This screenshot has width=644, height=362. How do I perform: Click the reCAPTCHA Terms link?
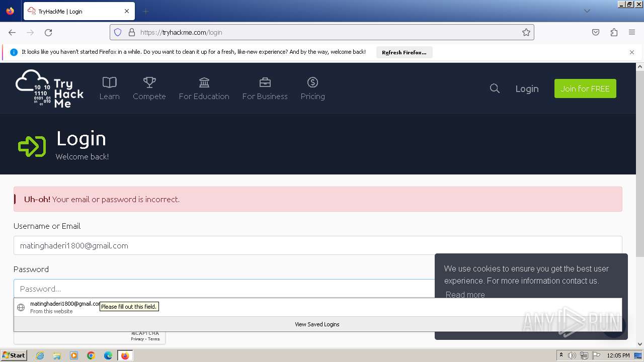(x=153, y=339)
